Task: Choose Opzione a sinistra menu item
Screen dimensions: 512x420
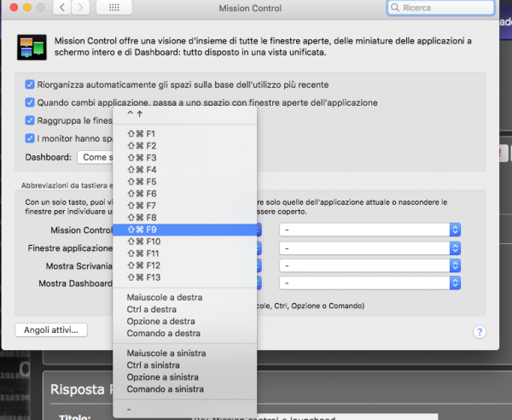Action: (185, 377)
